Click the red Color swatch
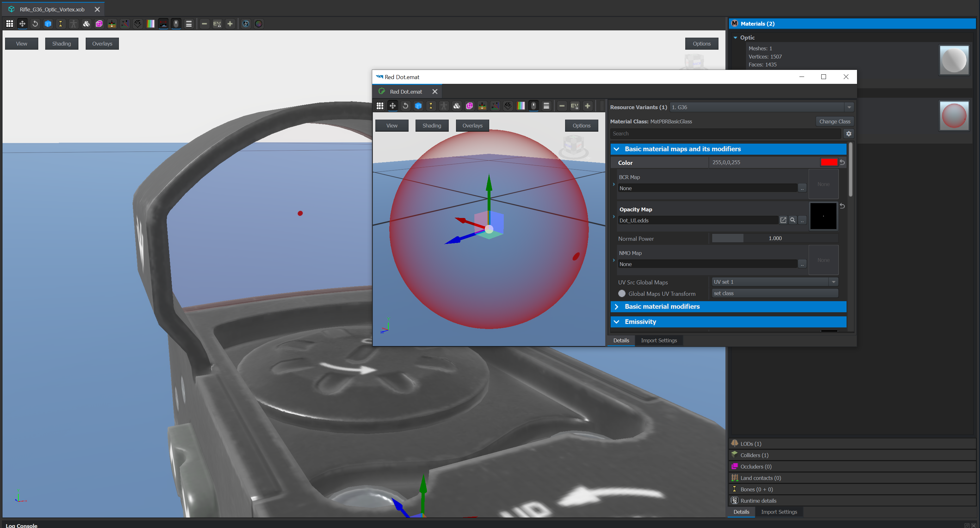Image resolution: width=980 pixels, height=528 pixels. (x=829, y=162)
